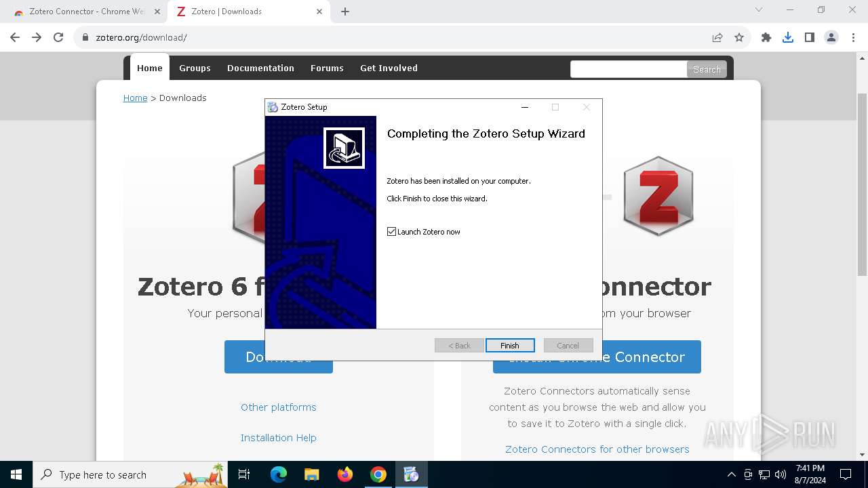
Task: Open File Explorer from taskbar
Action: point(312,474)
